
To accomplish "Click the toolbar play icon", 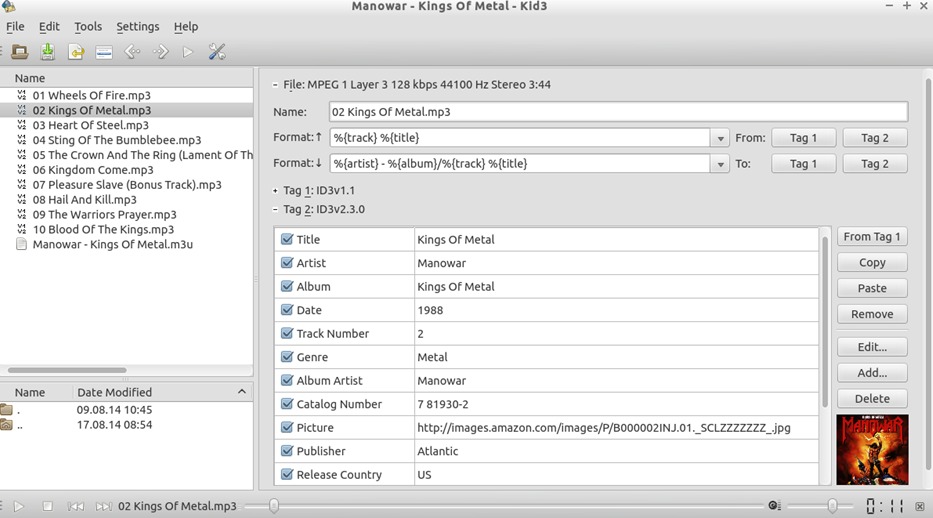I will tap(188, 52).
